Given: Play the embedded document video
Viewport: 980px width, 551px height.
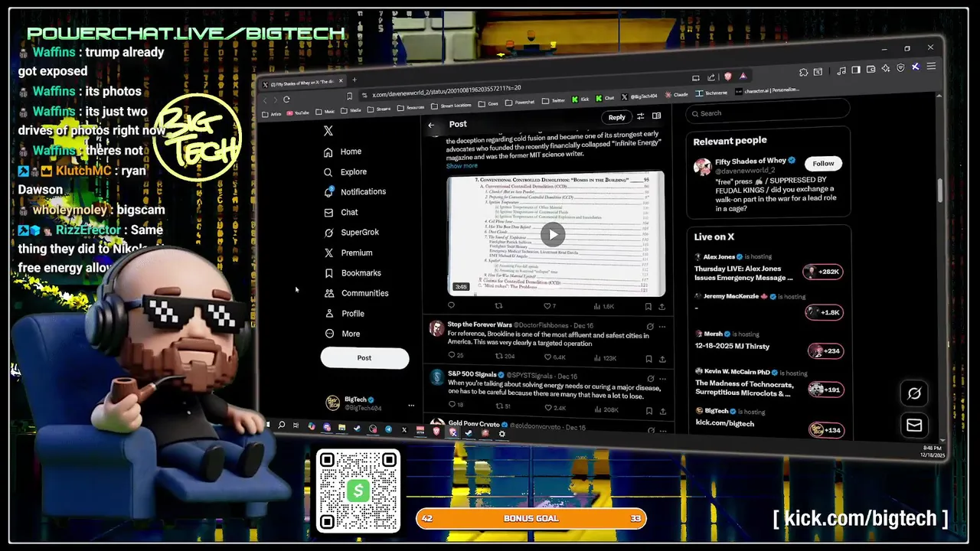Looking at the screenshot, I should pos(553,234).
